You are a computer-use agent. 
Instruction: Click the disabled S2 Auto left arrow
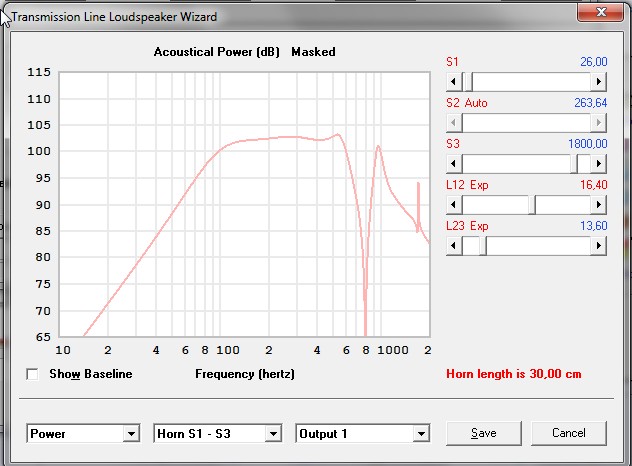(x=454, y=123)
